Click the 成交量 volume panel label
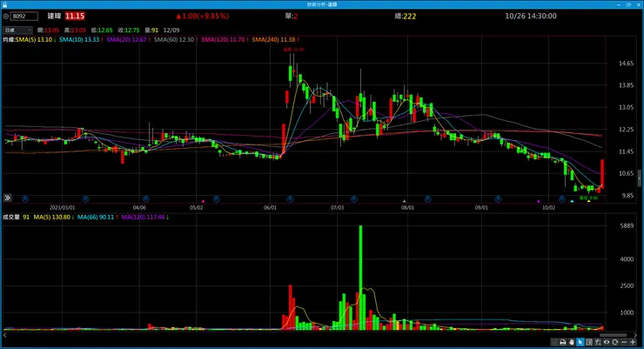 (x=11, y=217)
